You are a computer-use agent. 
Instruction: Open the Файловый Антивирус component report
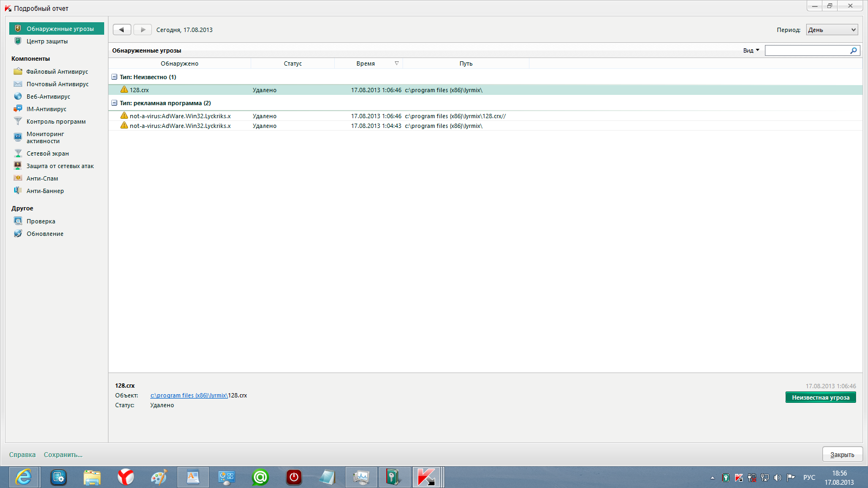pos(57,72)
